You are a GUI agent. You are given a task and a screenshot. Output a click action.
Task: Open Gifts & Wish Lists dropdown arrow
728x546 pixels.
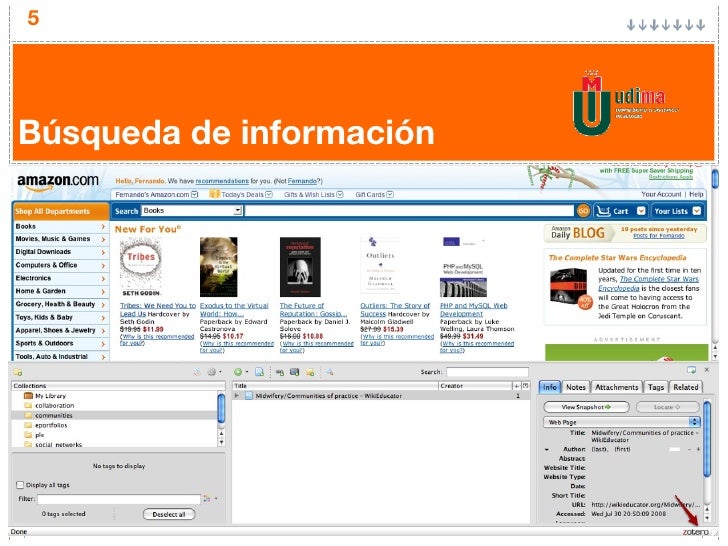point(340,195)
